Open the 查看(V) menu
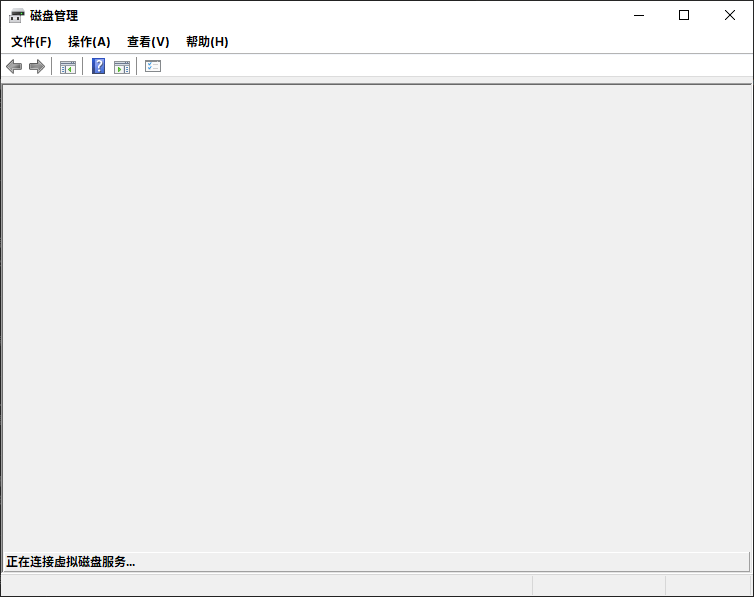754x597 pixels. 148,42
